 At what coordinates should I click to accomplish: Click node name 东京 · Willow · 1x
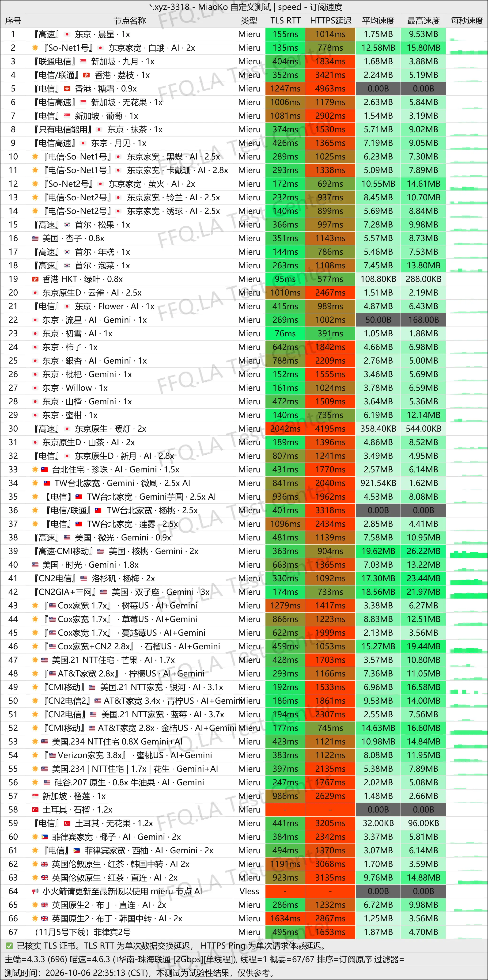(75, 388)
